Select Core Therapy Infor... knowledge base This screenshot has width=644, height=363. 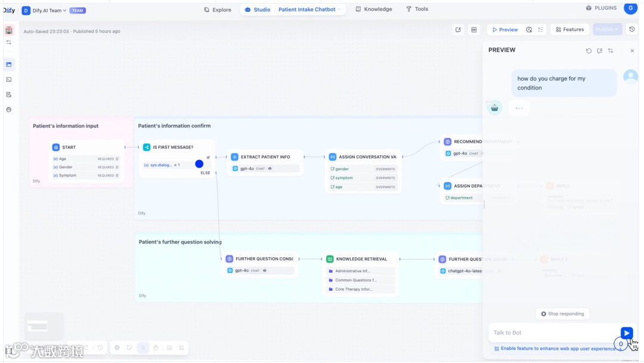pos(361,289)
